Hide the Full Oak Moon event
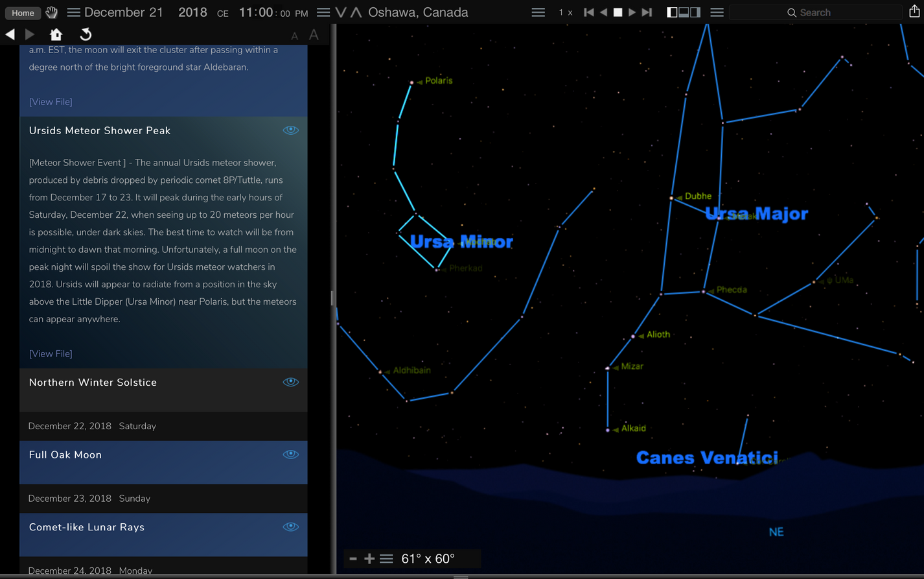The image size is (924, 579). [290, 454]
